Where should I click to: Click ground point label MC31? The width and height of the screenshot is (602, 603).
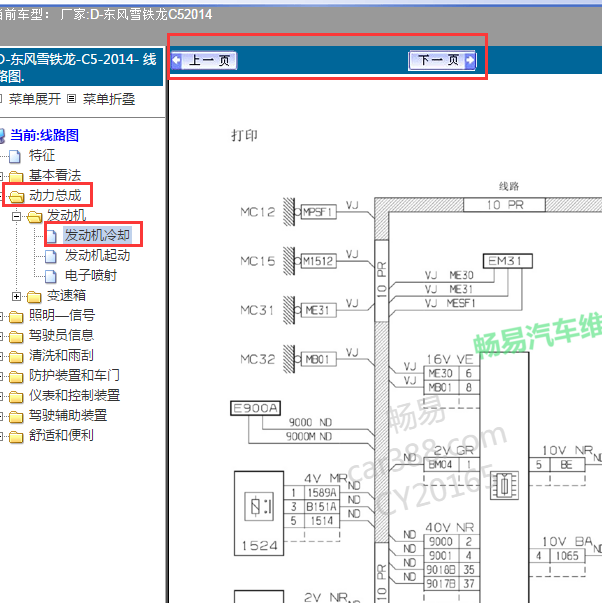(x=257, y=310)
